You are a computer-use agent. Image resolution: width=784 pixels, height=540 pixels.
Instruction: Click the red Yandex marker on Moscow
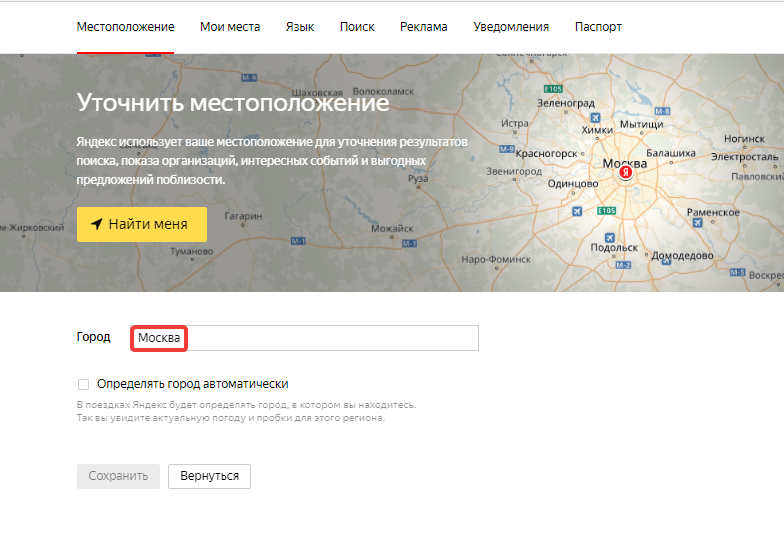pos(625,172)
